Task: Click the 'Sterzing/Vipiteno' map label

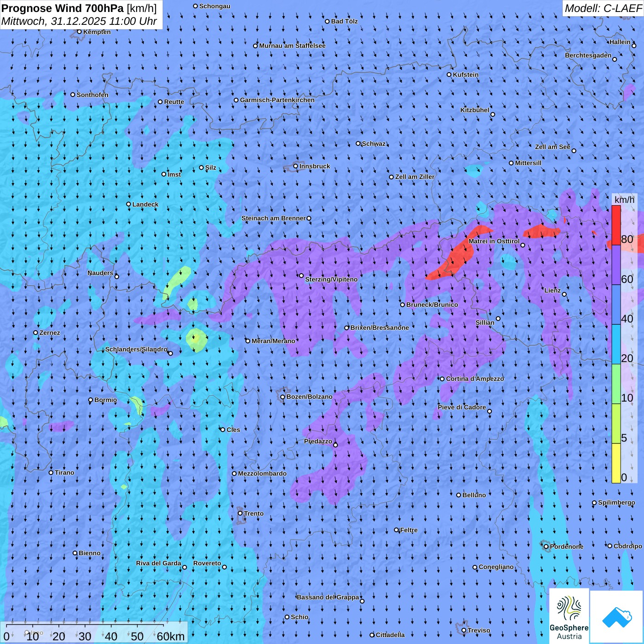Action: pyautogui.click(x=331, y=279)
